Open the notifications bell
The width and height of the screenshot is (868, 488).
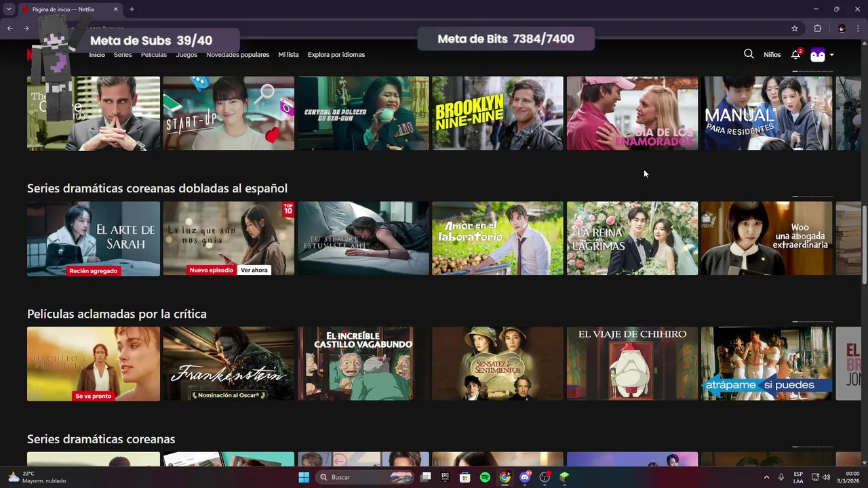[x=796, y=54]
